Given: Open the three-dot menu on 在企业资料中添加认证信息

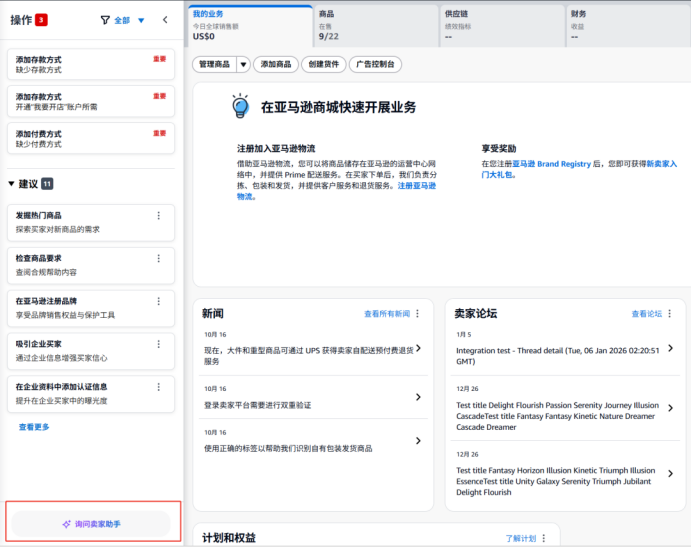Looking at the screenshot, I should click(159, 387).
